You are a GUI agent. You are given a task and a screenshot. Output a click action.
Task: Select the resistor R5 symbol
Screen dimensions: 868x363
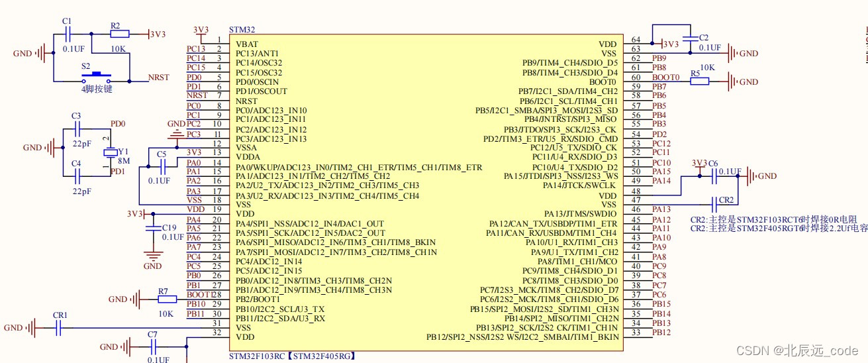coord(699,81)
